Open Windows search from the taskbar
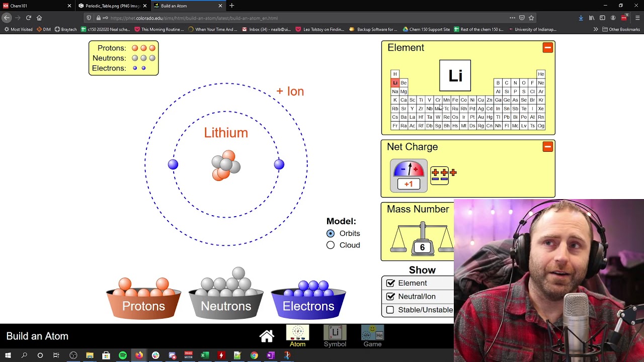644x362 pixels. click(x=24, y=355)
